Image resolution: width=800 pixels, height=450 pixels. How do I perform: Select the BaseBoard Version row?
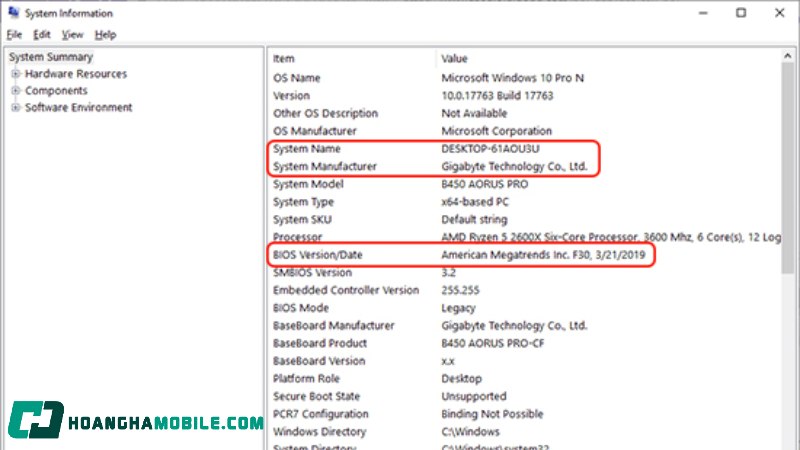524,361
